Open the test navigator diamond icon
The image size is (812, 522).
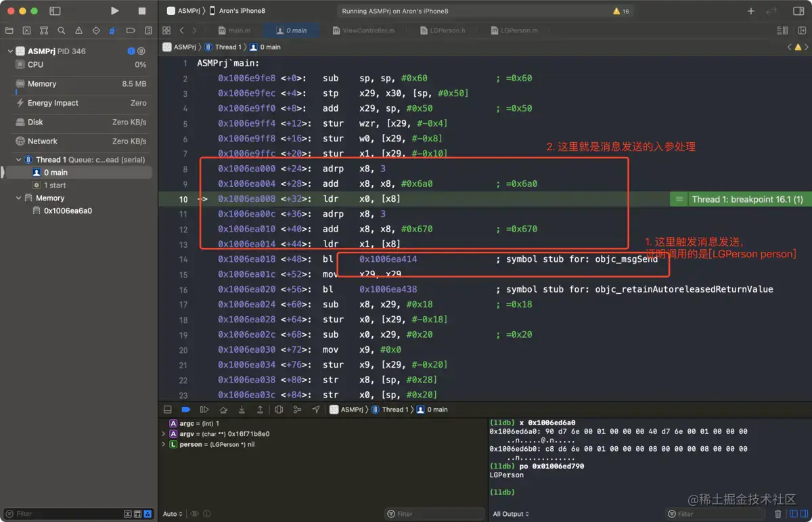(96, 30)
